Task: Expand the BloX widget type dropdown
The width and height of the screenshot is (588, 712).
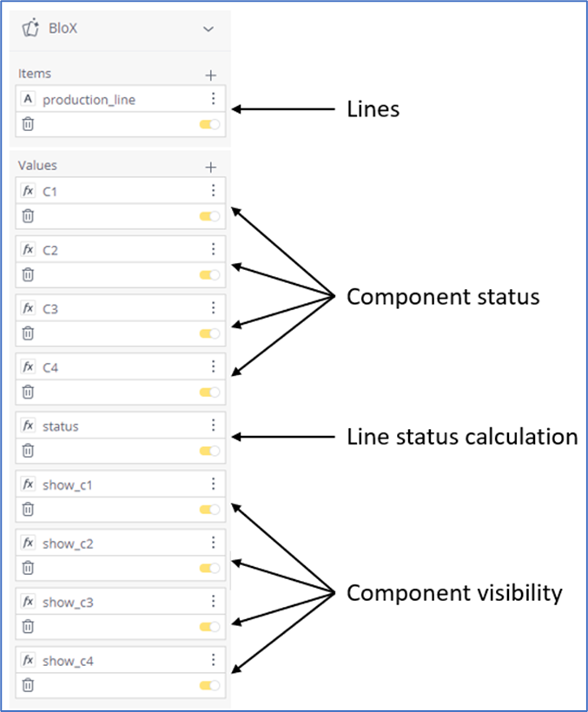Action: click(x=208, y=29)
